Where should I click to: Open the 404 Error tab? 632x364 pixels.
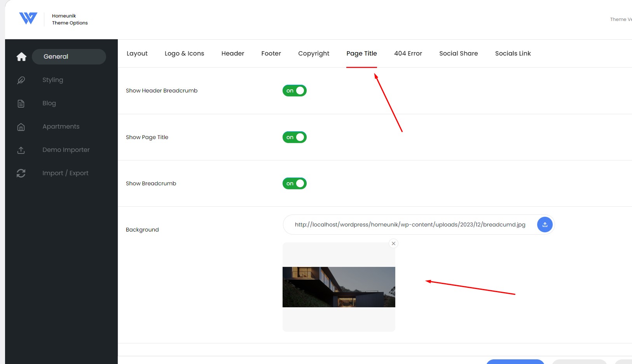tap(408, 54)
